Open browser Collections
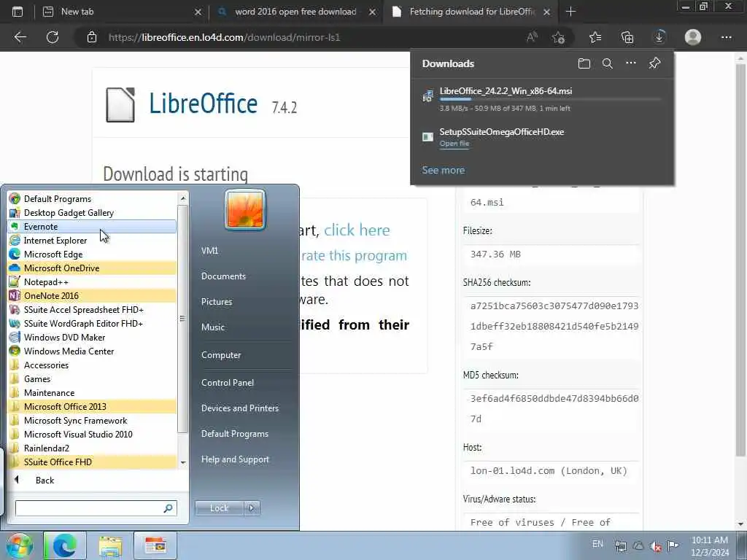The image size is (747, 560). (627, 37)
